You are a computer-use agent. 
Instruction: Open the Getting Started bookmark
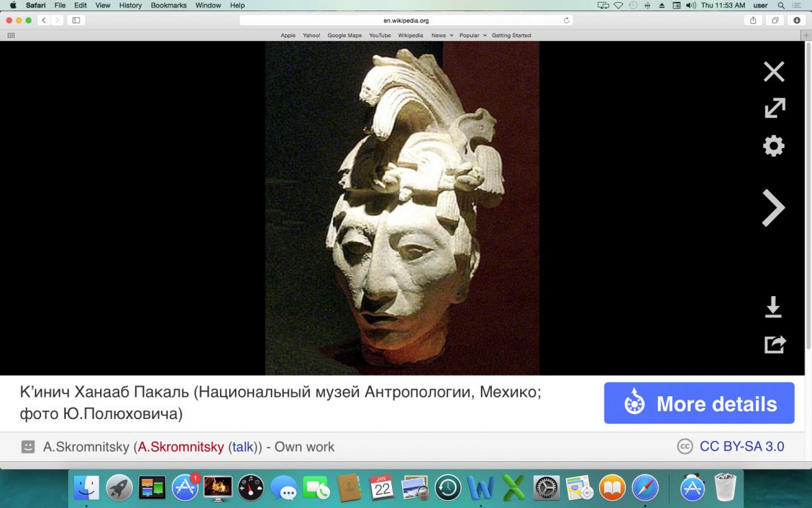tap(511, 35)
